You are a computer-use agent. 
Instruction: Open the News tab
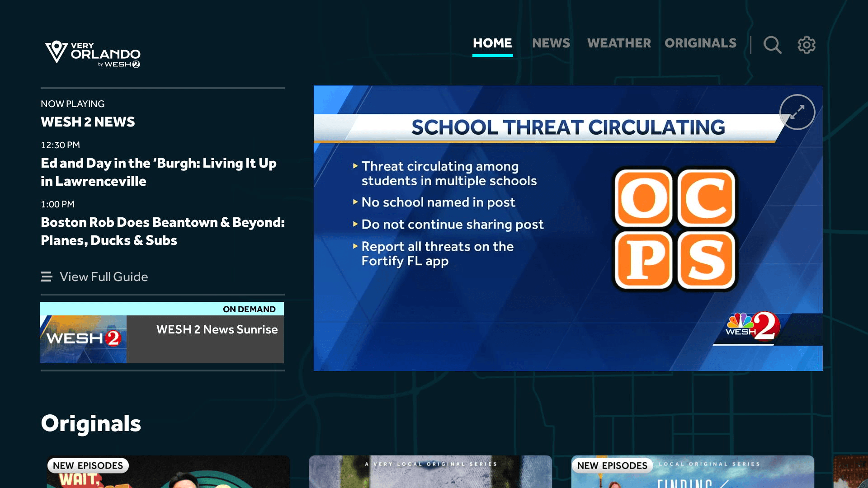[x=551, y=43]
